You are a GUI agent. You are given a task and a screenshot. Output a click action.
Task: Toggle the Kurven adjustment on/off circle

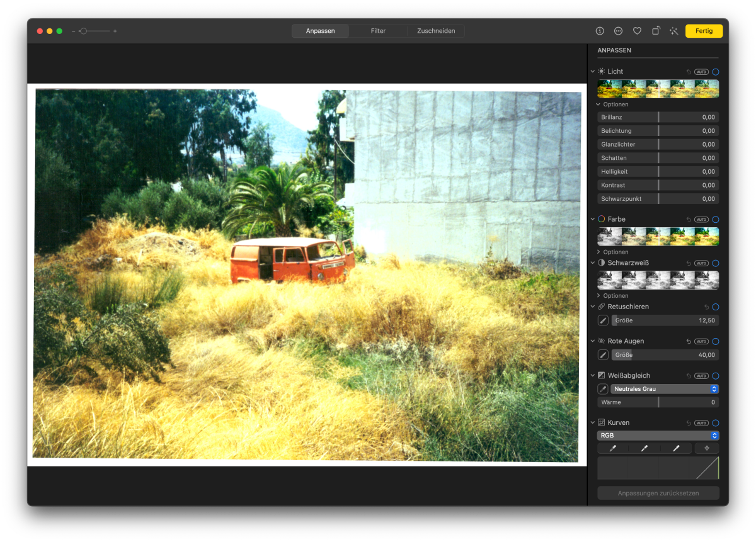click(x=716, y=423)
